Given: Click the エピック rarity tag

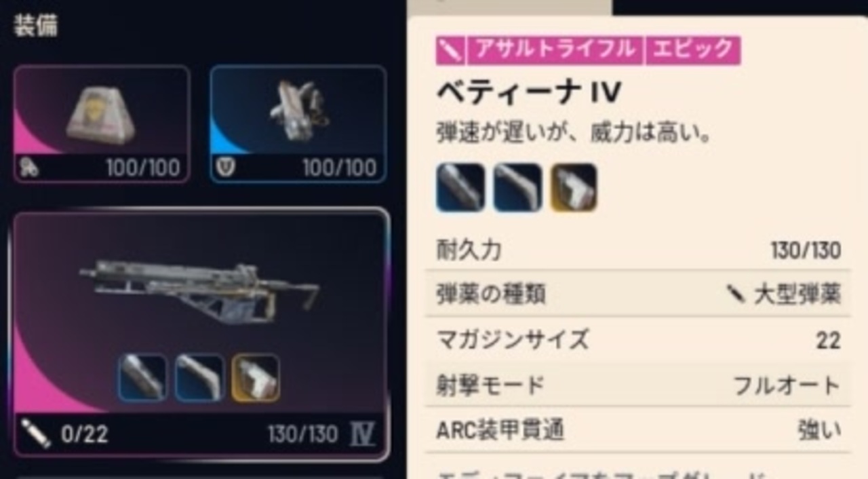Looking at the screenshot, I should tap(693, 50).
